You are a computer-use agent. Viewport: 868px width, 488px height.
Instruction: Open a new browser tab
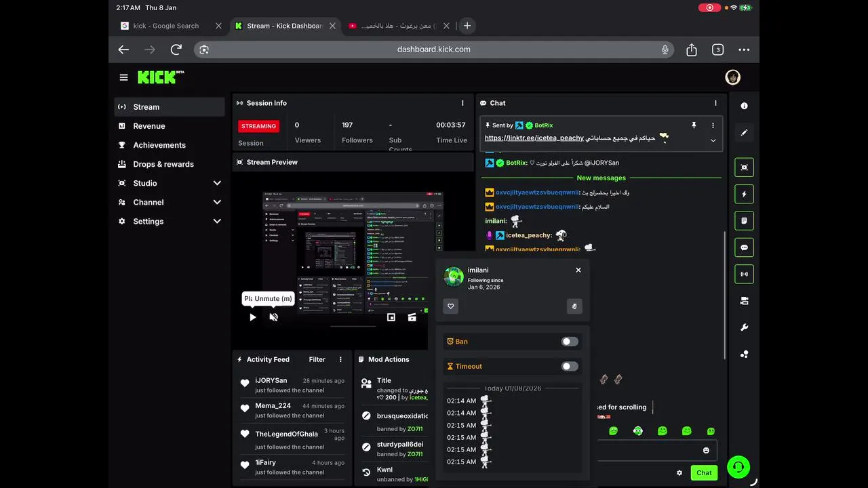(467, 26)
